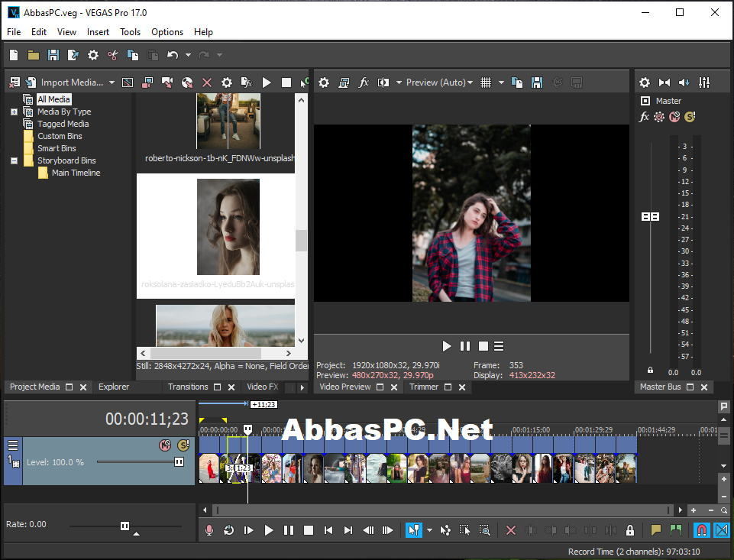Lock the Master fader channels

pos(650,370)
